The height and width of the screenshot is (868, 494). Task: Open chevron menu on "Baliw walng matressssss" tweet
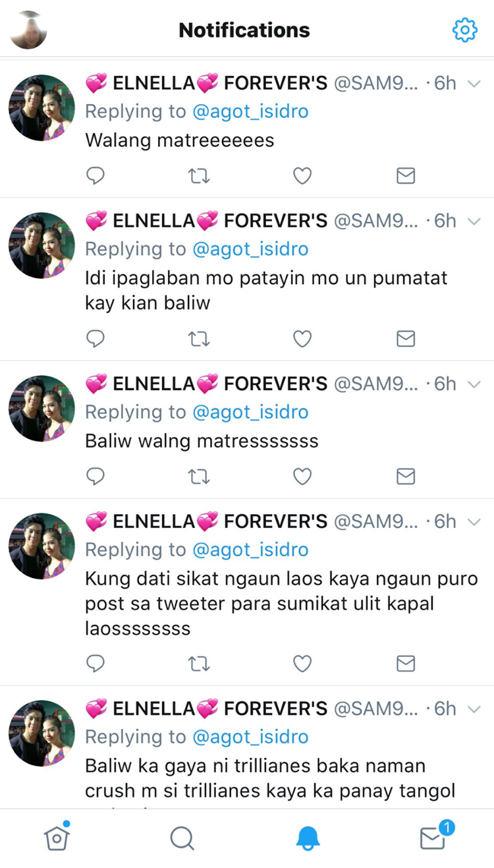pyautogui.click(x=474, y=384)
